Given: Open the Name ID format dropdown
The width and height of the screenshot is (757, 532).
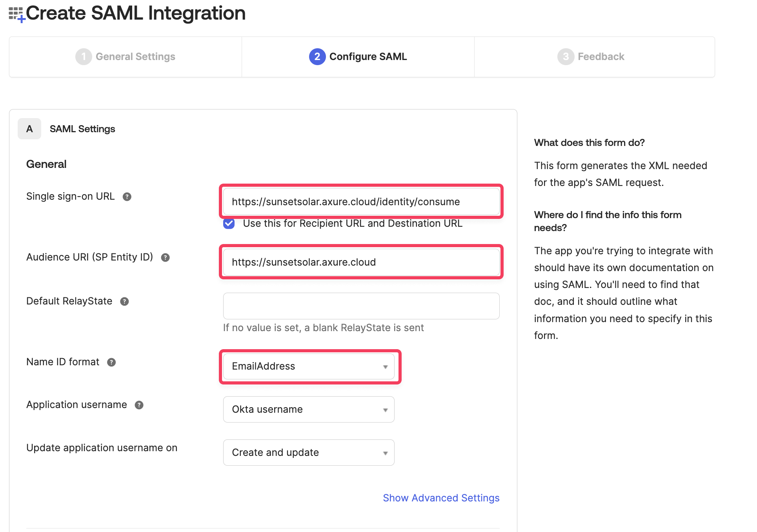Looking at the screenshot, I should tap(309, 366).
